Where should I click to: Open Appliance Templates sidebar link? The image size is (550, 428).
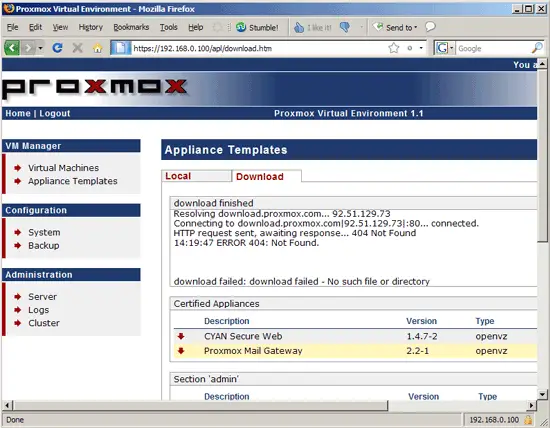pos(73,181)
